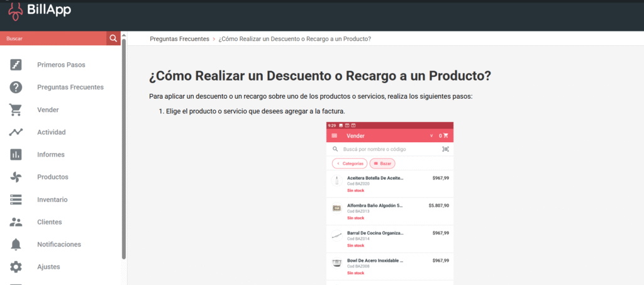
Task: Open the Clientes sidebar item
Action: 50,222
